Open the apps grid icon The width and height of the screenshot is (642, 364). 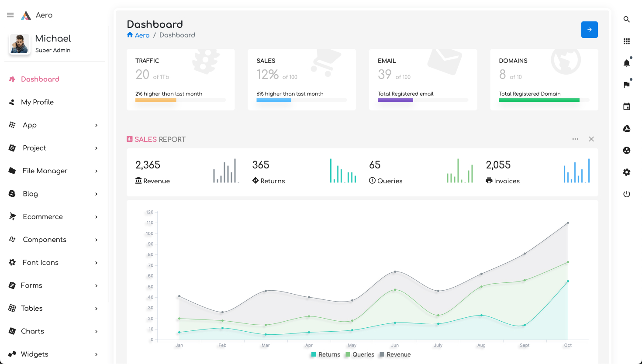pyautogui.click(x=627, y=41)
